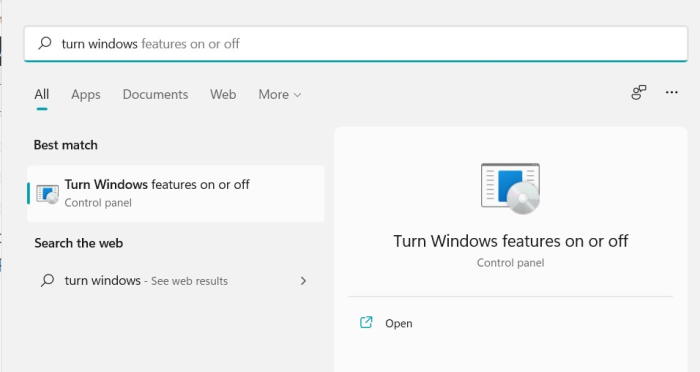The image size is (700, 372).
Task: Expand the More dropdown filter
Action: pos(279,95)
